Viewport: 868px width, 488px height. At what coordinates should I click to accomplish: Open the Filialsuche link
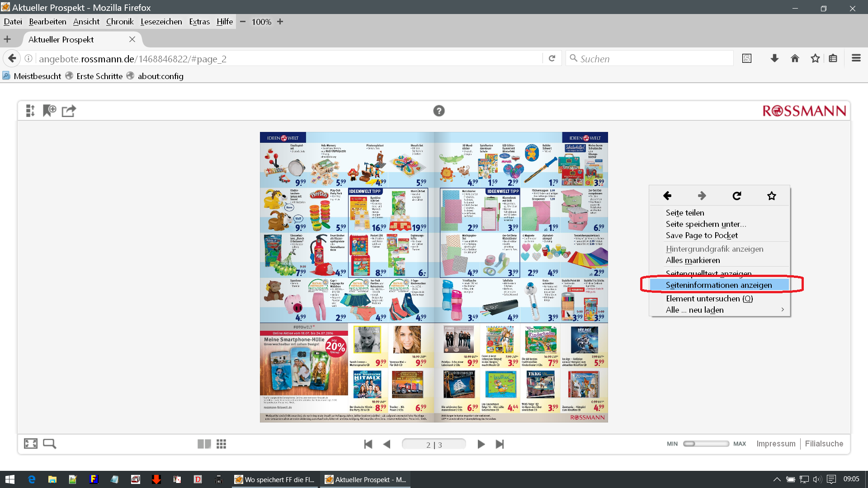pos(824,444)
